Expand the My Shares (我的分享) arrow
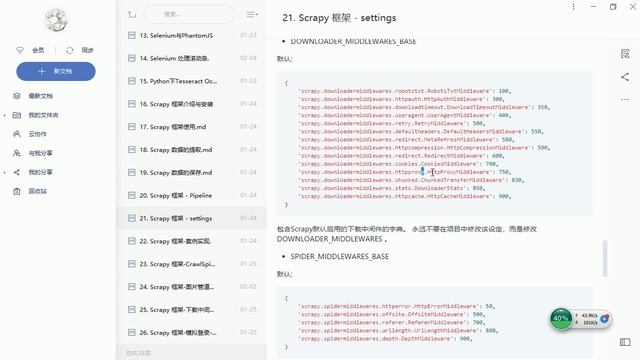The image size is (640, 360). [4, 172]
